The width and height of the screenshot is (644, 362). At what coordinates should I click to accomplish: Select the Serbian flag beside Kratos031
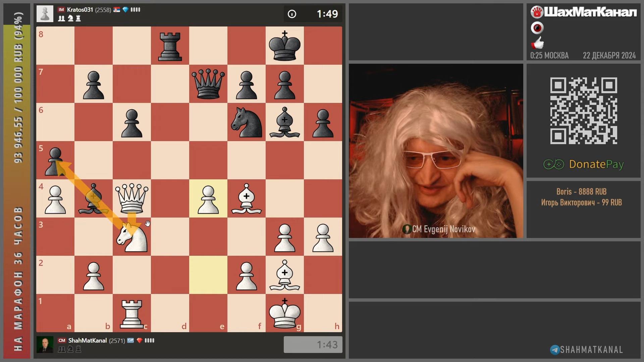(117, 10)
